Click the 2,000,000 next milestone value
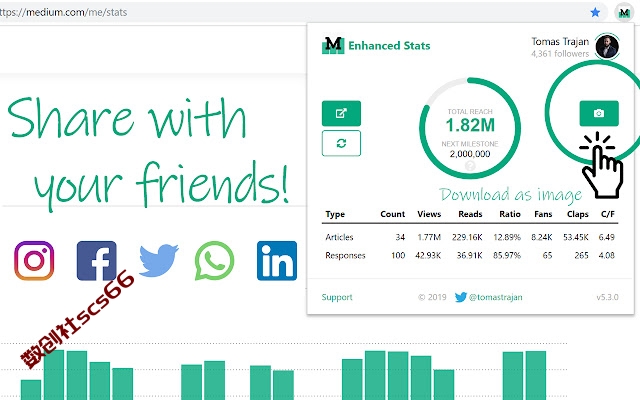640x400 pixels. pos(470,154)
